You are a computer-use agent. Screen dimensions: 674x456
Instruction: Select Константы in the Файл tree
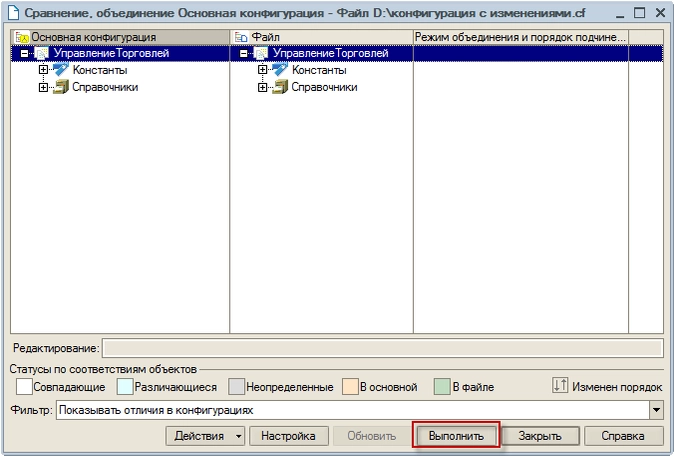(x=319, y=70)
